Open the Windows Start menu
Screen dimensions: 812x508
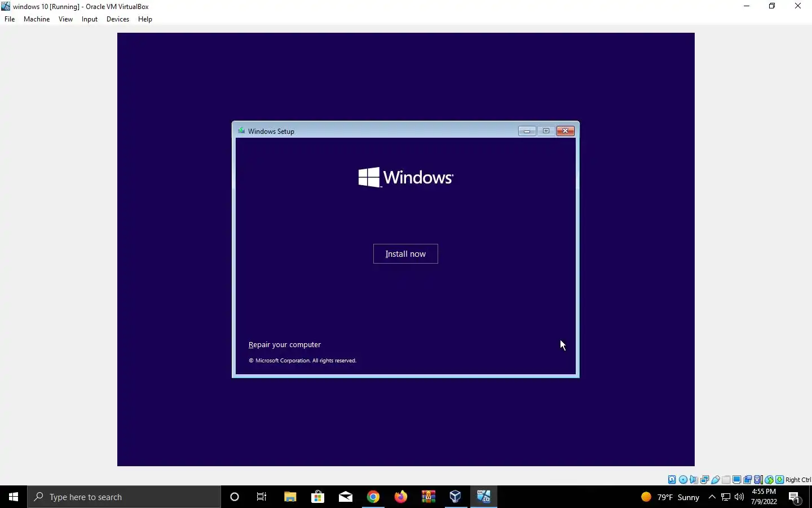click(14, 497)
